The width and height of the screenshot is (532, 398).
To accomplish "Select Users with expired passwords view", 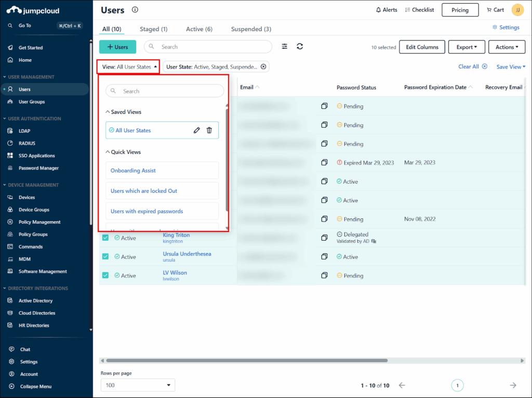I will [x=162, y=211].
